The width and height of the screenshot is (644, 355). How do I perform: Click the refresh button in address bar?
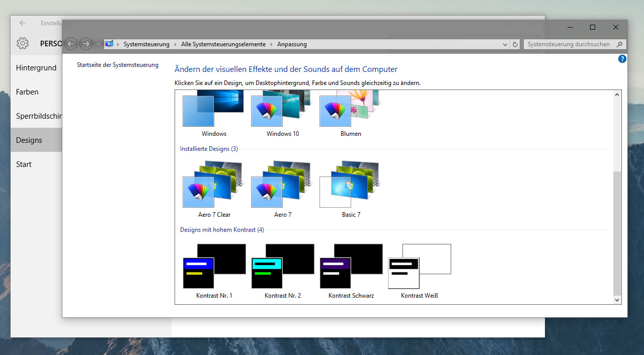(515, 44)
